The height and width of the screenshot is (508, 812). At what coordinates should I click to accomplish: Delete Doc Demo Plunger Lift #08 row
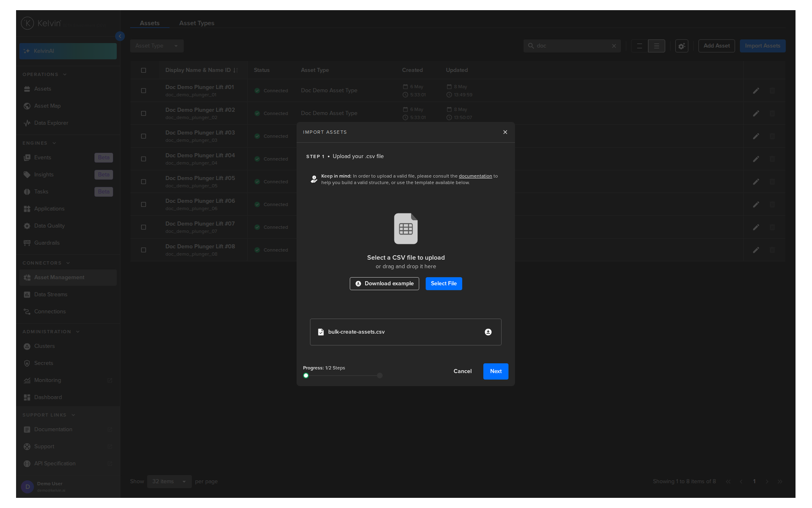tap(772, 250)
